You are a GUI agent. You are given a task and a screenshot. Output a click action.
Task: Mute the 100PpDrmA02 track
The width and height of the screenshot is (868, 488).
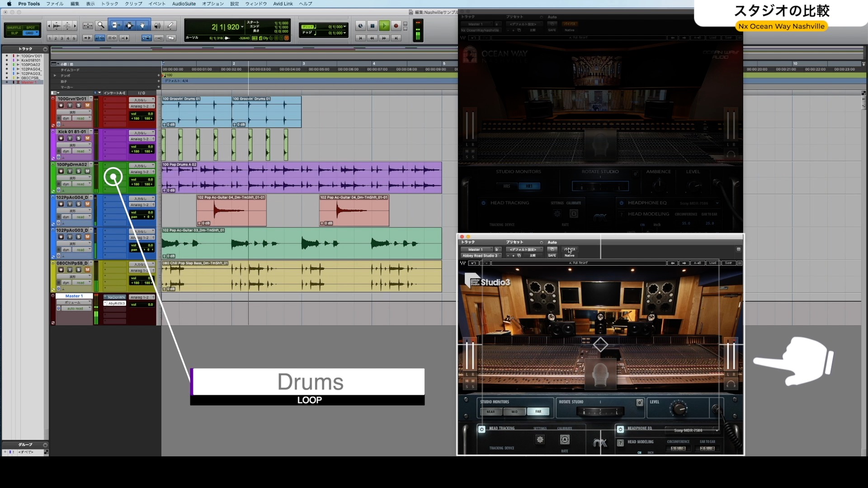(87, 171)
